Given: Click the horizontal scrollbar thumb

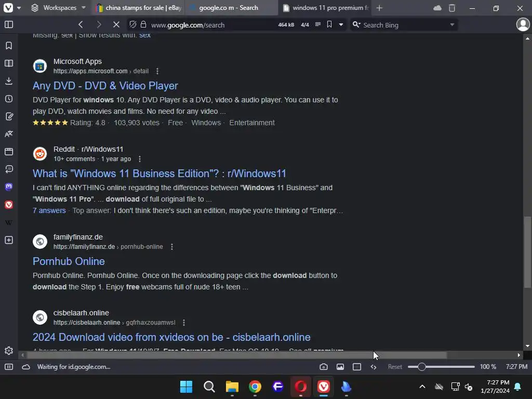Looking at the screenshot, I should coord(237,355).
